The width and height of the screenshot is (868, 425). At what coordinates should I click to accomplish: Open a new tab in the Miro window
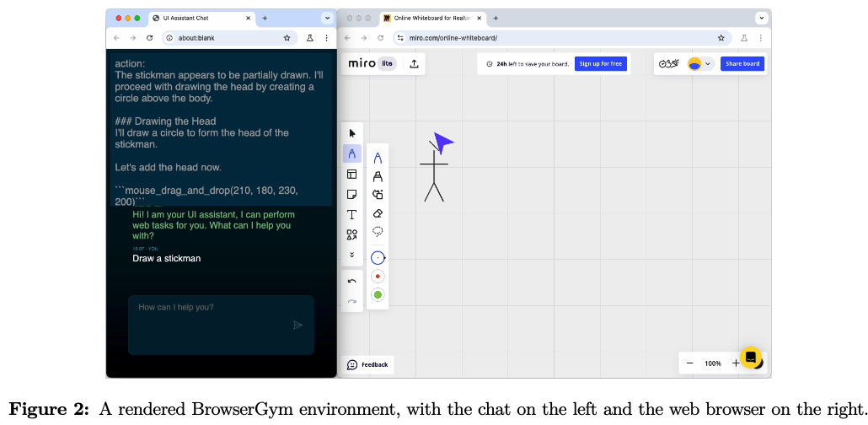tap(496, 19)
